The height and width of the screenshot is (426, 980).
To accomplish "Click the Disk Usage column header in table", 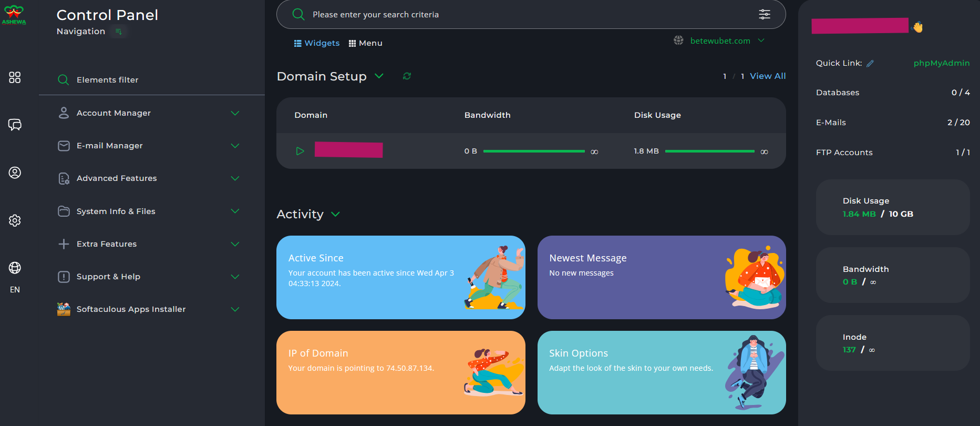I will pos(657,115).
